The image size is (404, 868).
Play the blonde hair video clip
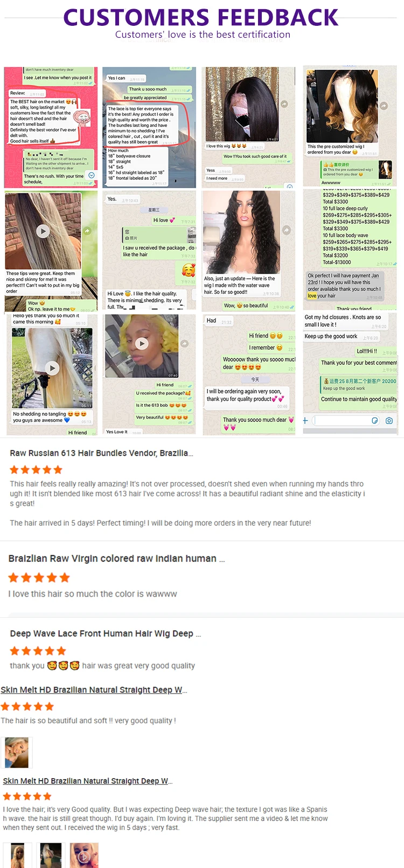[52, 368]
